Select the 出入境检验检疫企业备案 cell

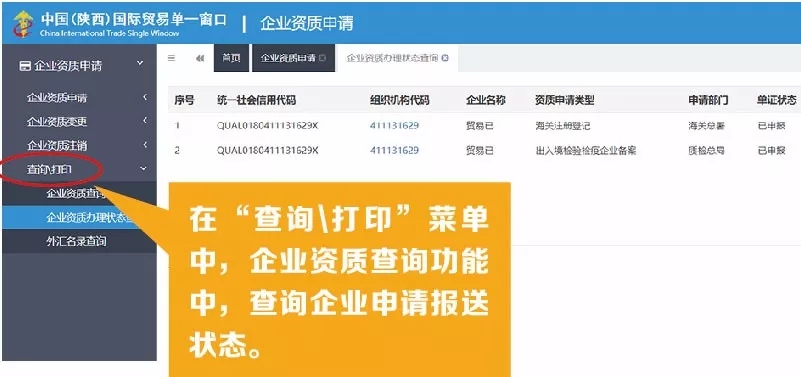(585, 151)
